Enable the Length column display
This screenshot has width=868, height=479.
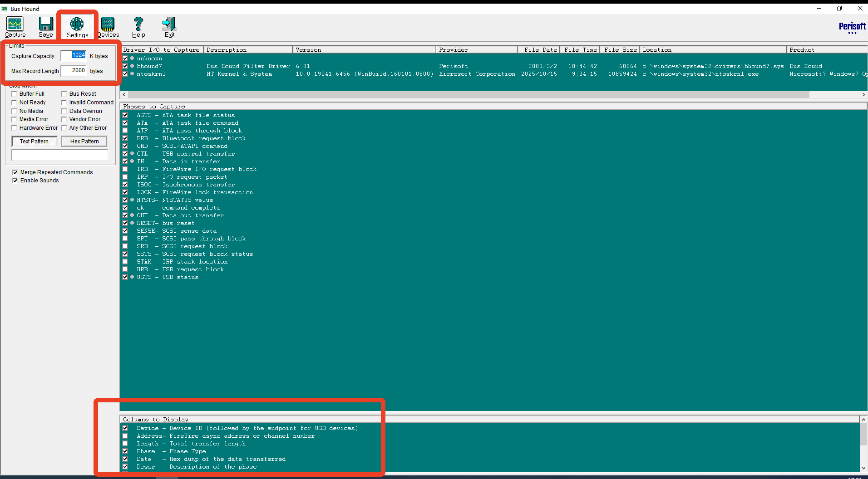125,444
